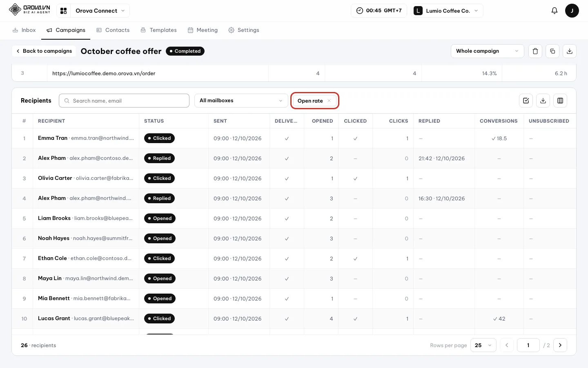
Task: Sort by the OPENED column header
Action: coord(322,121)
